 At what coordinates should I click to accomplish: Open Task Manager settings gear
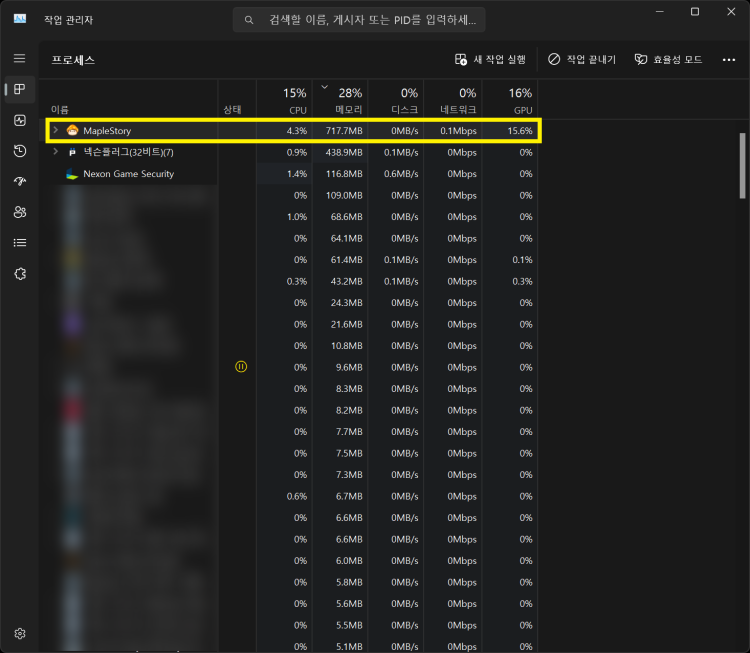(x=20, y=633)
